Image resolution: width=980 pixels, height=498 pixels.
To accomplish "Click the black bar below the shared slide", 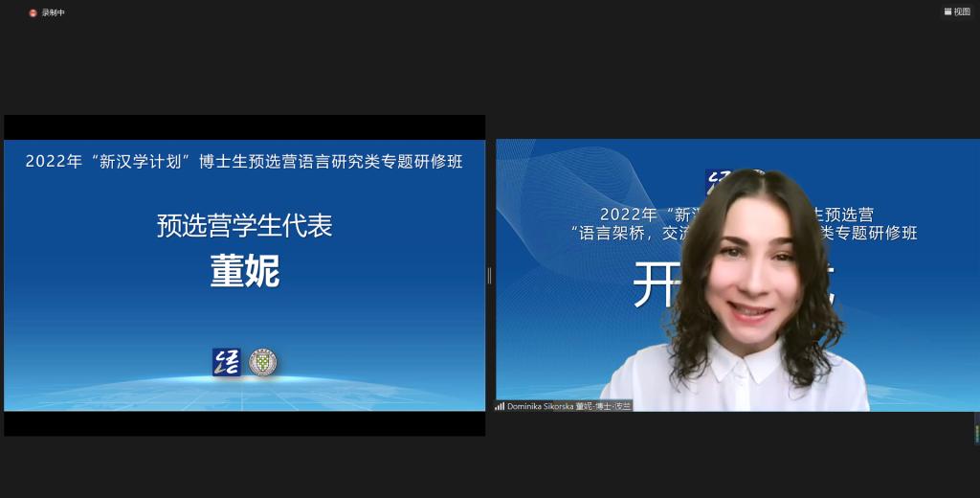I will click(245, 423).
